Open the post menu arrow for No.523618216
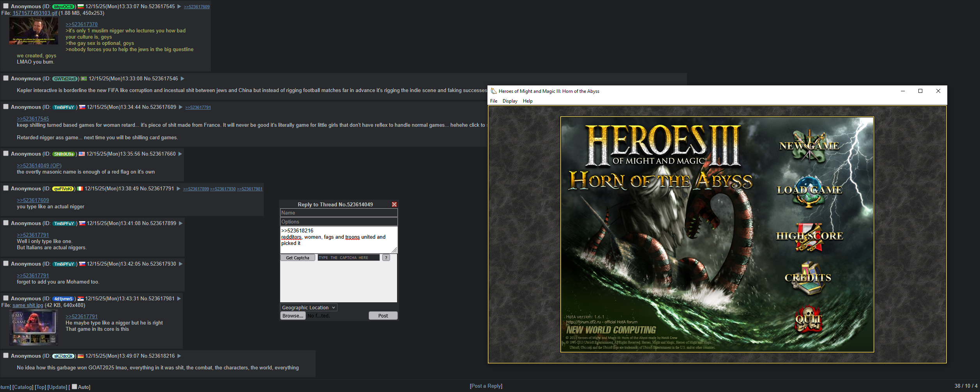Image resolution: width=980 pixels, height=392 pixels. [x=179, y=356]
